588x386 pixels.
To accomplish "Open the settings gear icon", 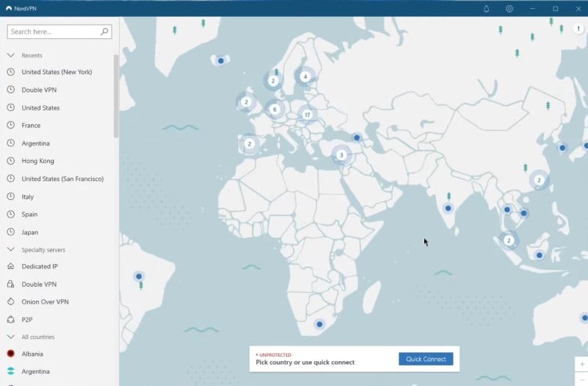I will pos(509,9).
